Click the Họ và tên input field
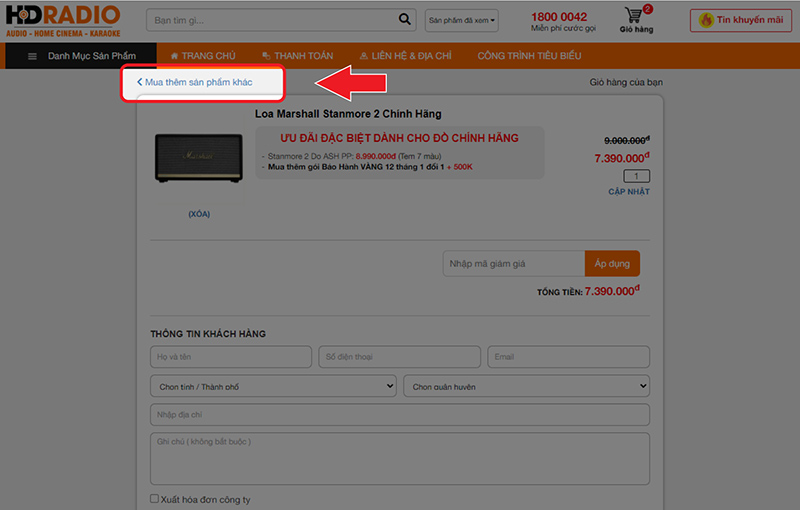 (x=231, y=357)
